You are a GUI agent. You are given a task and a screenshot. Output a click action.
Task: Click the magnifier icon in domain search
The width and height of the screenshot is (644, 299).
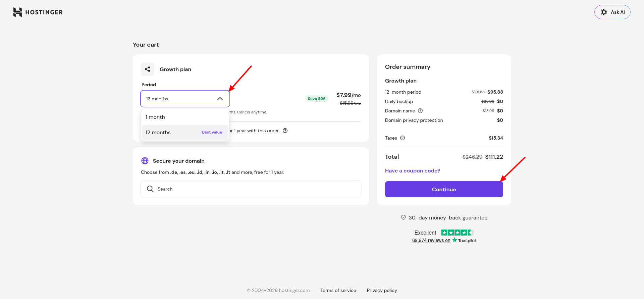150,189
